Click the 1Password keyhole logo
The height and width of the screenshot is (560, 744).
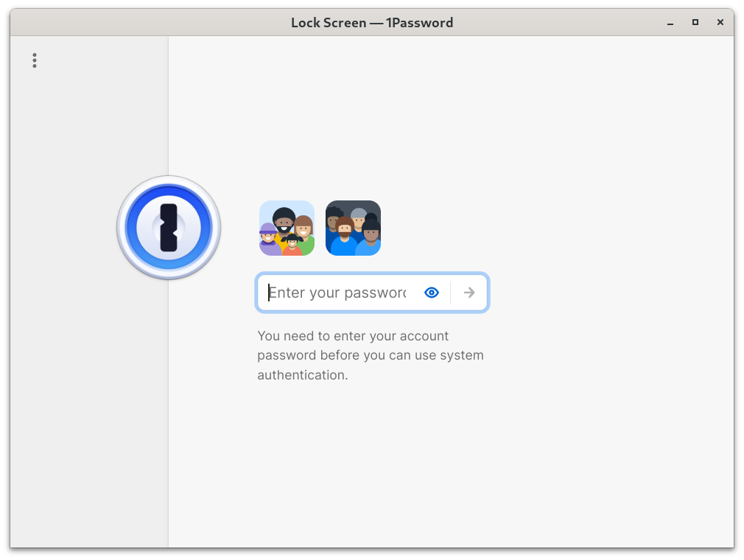click(169, 228)
